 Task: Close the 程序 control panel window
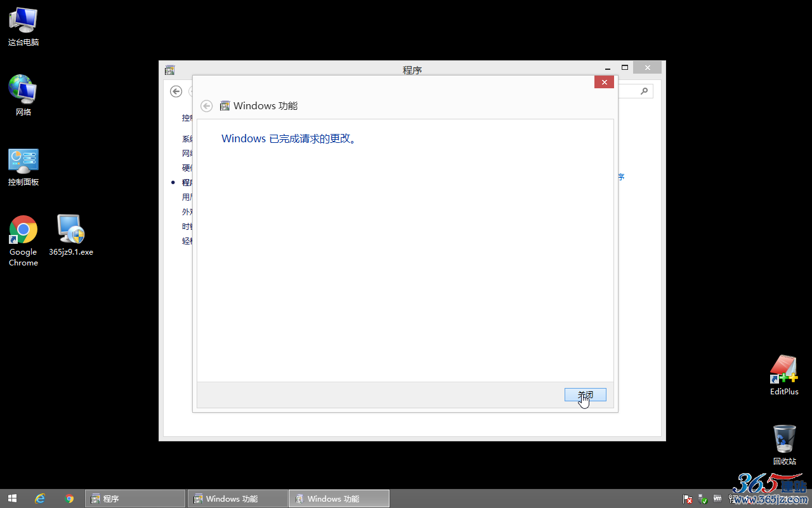coord(647,67)
